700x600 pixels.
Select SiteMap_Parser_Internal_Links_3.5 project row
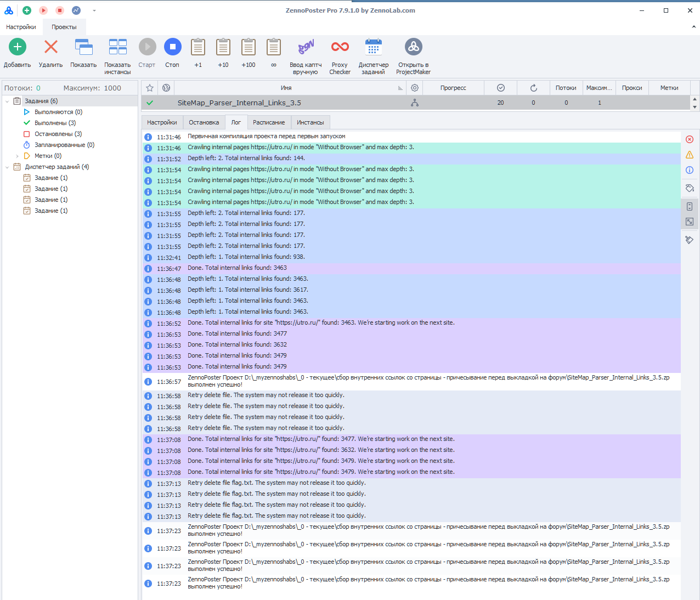click(415, 103)
